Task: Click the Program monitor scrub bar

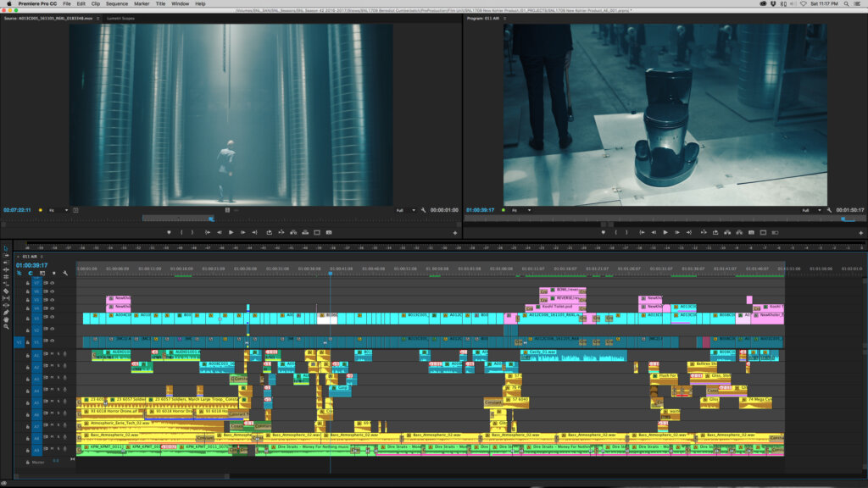Action: [665, 219]
